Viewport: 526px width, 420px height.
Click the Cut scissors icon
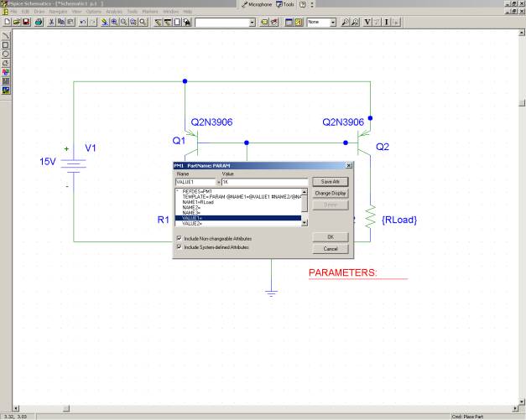pyautogui.click(x=50, y=21)
